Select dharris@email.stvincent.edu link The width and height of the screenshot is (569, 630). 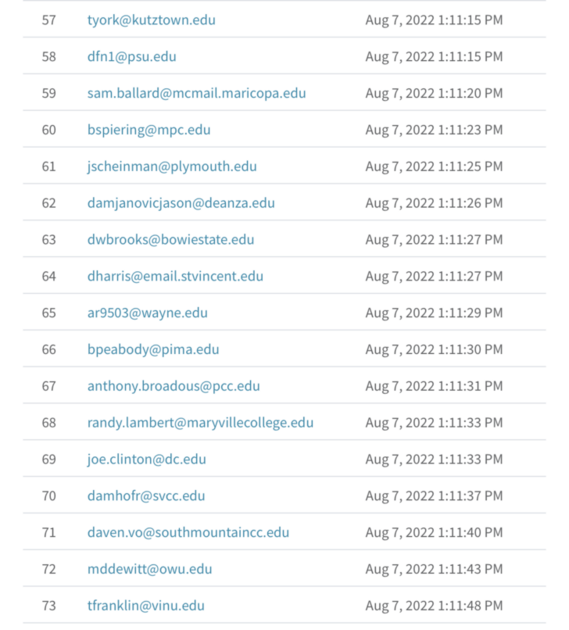[x=175, y=276]
